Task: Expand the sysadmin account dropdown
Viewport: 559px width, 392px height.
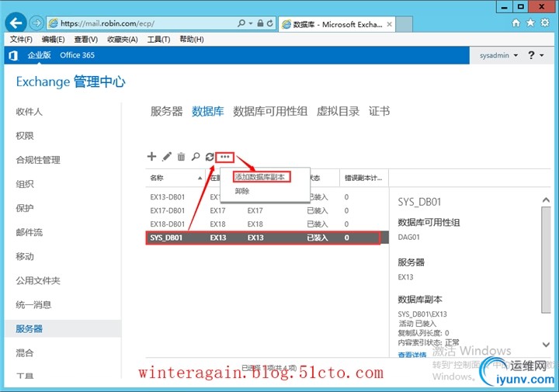Action: (516, 56)
